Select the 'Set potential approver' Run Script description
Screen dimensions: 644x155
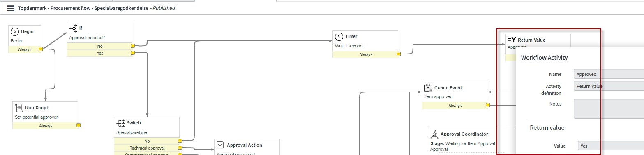coord(36,117)
